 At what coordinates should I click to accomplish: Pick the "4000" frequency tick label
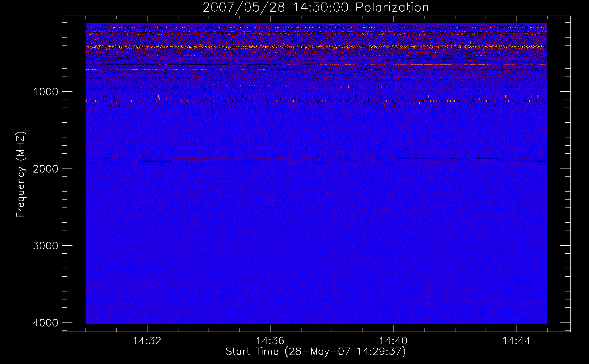click(46, 323)
